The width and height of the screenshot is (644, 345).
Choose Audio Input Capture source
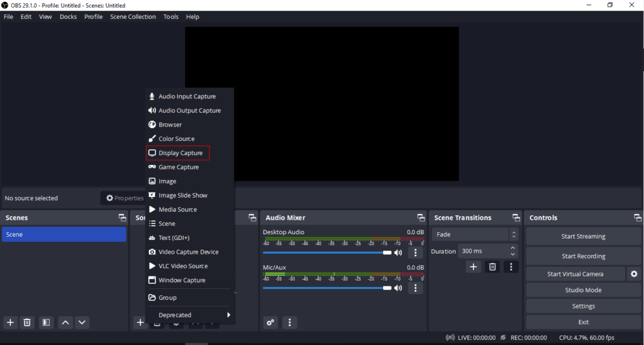[190, 96]
